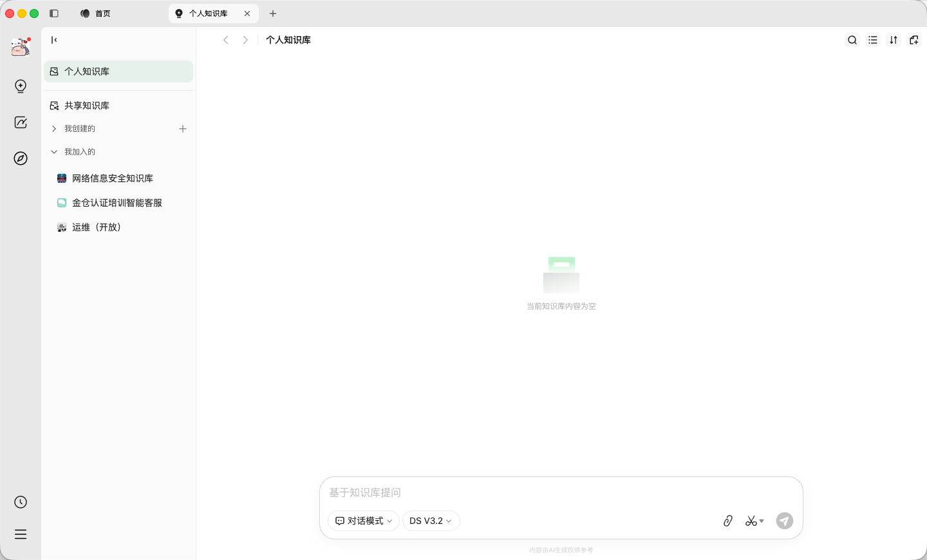The image size is (927, 560).
Task: Click the 基于知识库提问 input field
Action: 561,492
